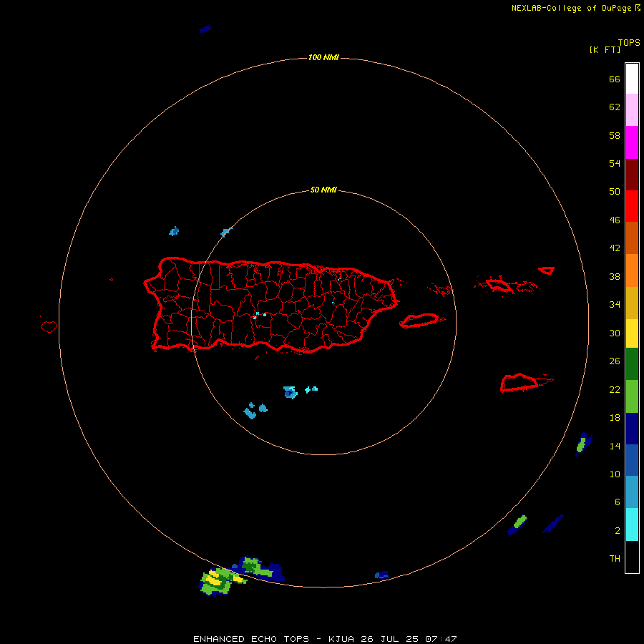Select the maroon legend color block

pos(632,174)
